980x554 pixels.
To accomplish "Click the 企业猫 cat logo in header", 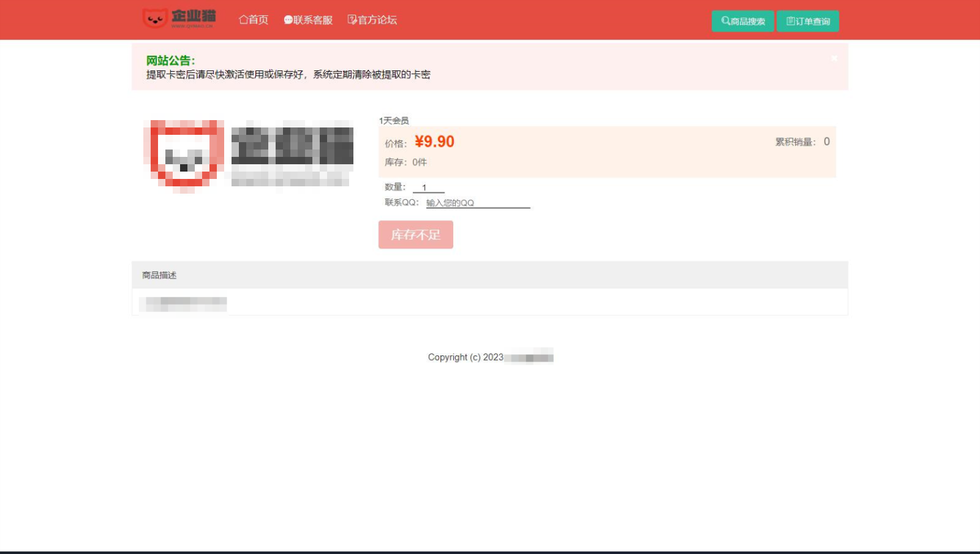I will click(x=179, y=18).
